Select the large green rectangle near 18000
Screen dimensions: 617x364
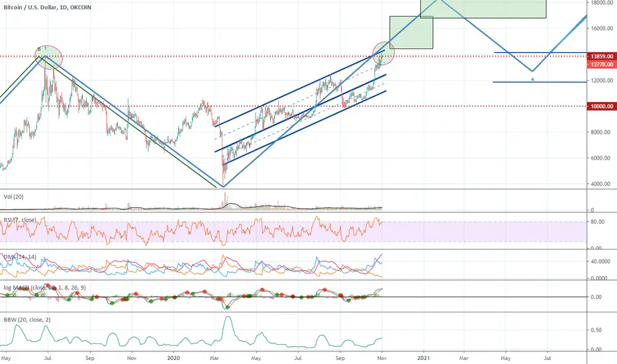[483, 9]
